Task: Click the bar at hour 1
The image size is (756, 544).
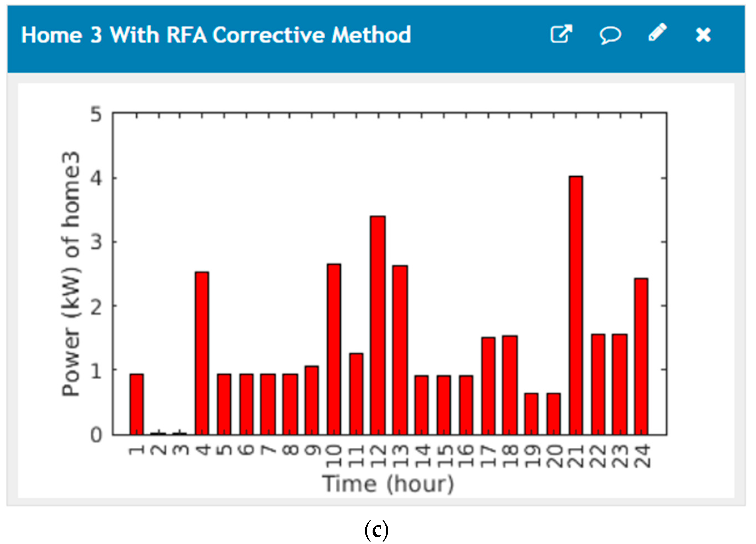Action: (x=137, y=404)
